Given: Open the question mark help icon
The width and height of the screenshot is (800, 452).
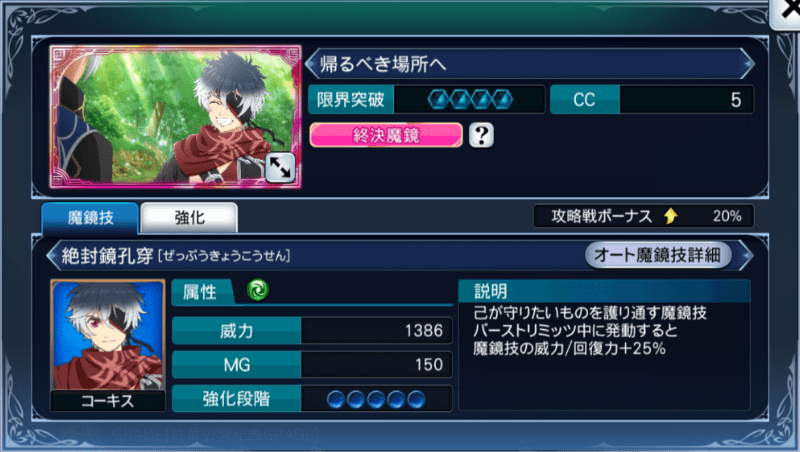Looking at the screenshot, I should (x=481, y=135).
